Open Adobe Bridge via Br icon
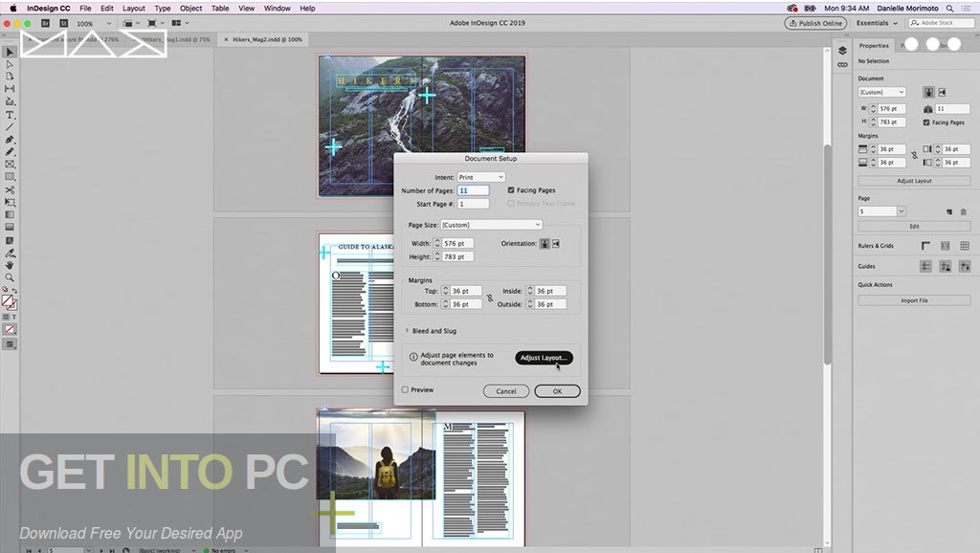The height and width of the screenshot is (553, 980). [45, 23]
